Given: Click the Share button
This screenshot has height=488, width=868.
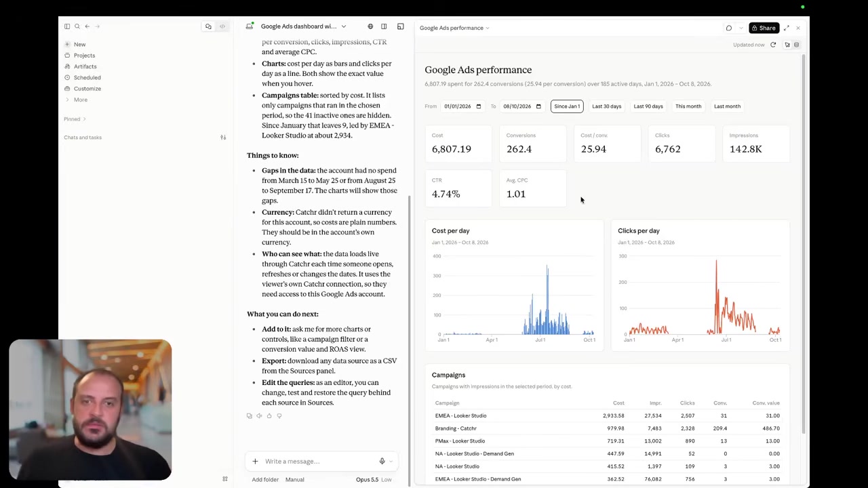Looking at the screenshot, I should [x=764, y=28].
